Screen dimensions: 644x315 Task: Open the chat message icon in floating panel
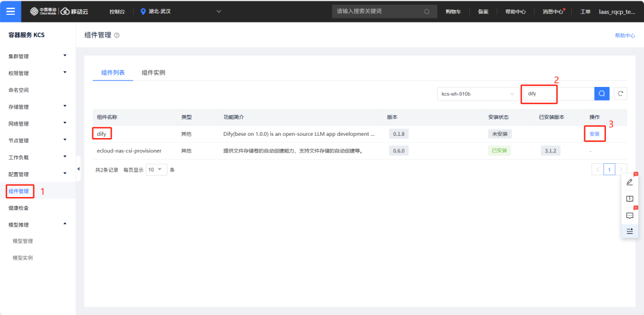point(630,216)
